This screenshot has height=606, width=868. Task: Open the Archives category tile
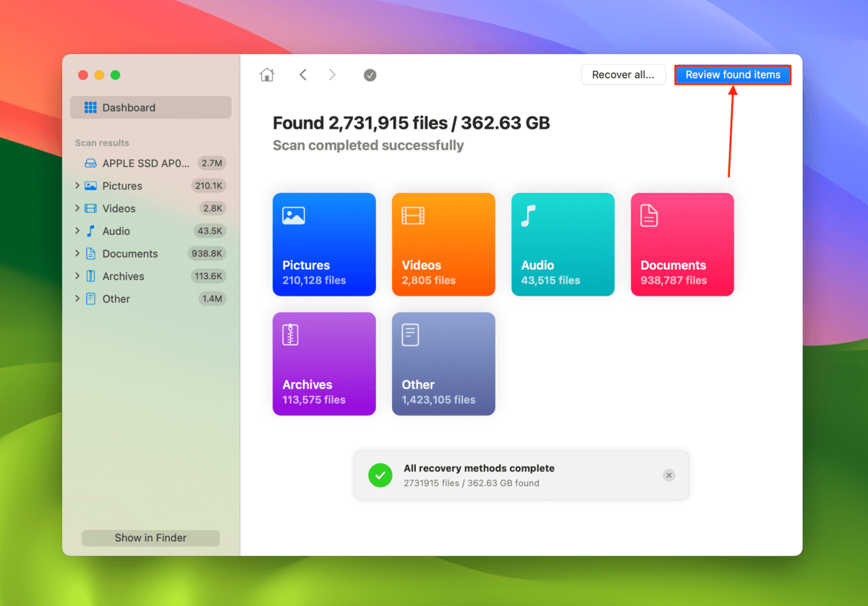click(x=324, y=364)
